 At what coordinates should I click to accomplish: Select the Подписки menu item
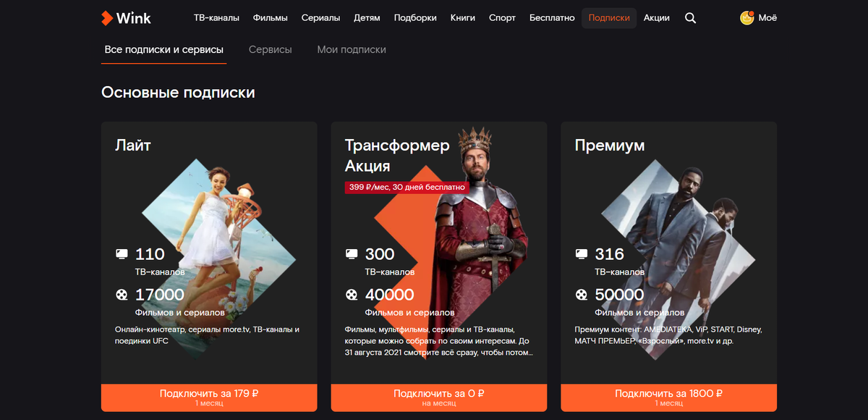point(609,18)
